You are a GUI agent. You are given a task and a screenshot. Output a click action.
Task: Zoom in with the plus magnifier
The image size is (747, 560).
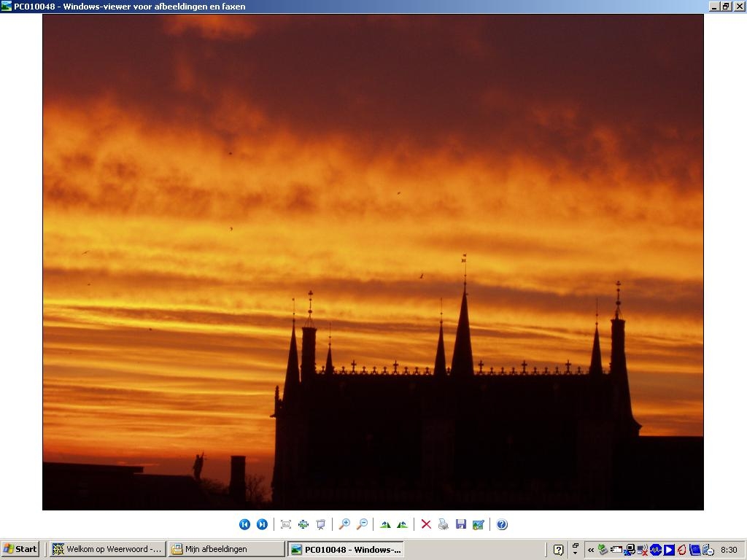point(344,524)
